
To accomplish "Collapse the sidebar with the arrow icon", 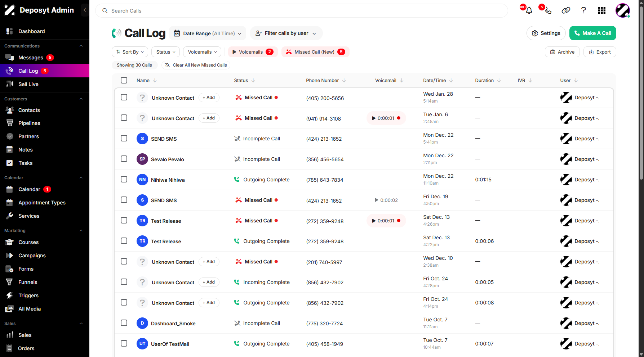I will pos(85,10).
